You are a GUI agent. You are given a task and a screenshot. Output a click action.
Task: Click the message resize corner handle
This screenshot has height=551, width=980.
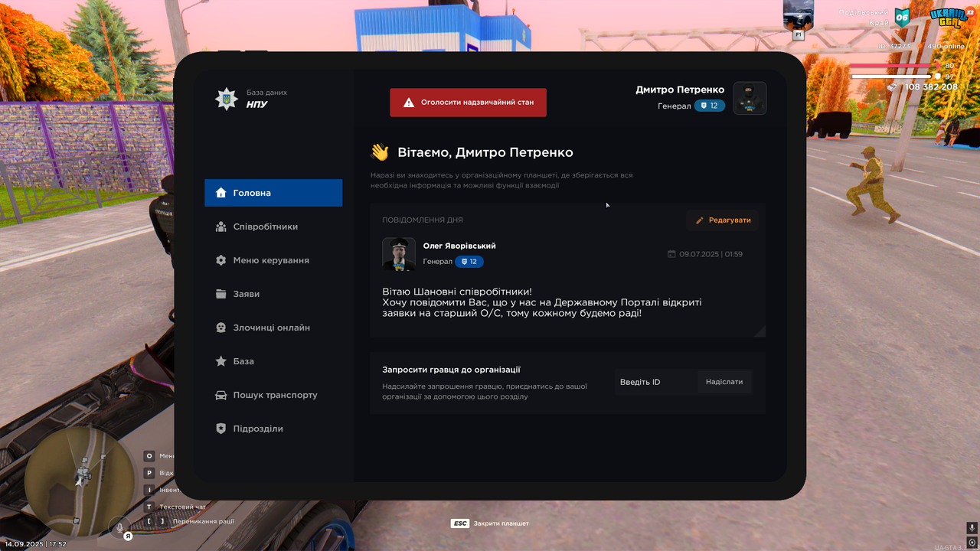[760, 331]
